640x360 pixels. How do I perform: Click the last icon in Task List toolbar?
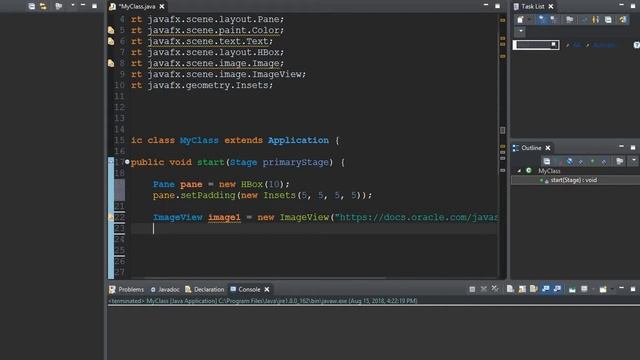(x=622, y=20)
